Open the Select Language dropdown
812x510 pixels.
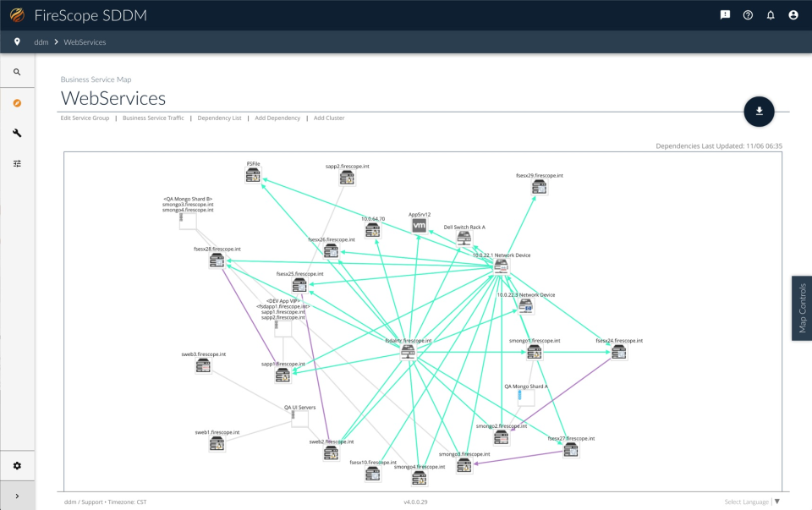point(752,502)
